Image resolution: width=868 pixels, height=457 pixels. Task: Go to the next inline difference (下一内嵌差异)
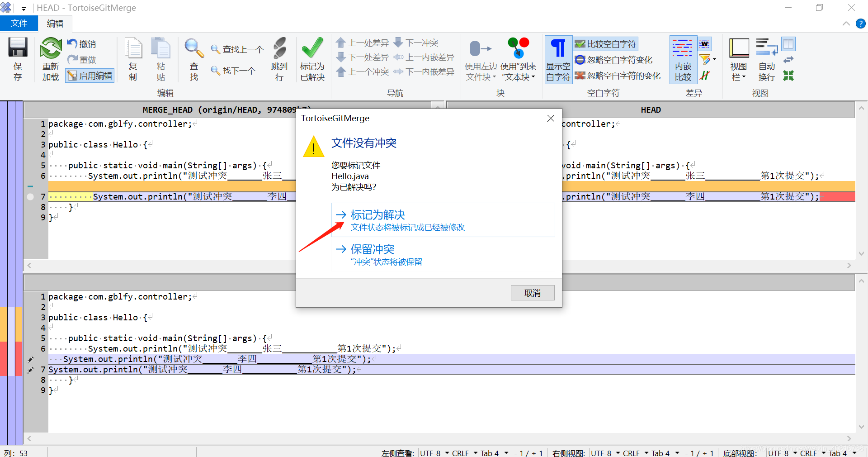click(424, 71)
